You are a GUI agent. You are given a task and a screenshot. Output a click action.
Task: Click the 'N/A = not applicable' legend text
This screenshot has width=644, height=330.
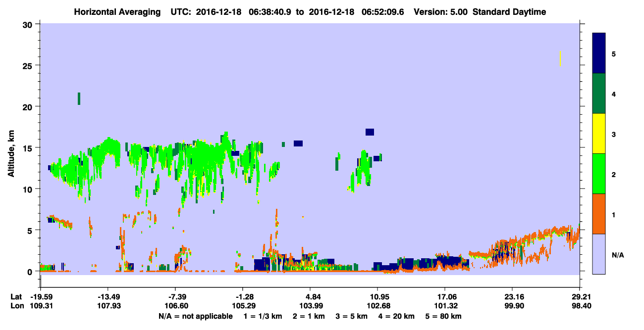(195, 316)
